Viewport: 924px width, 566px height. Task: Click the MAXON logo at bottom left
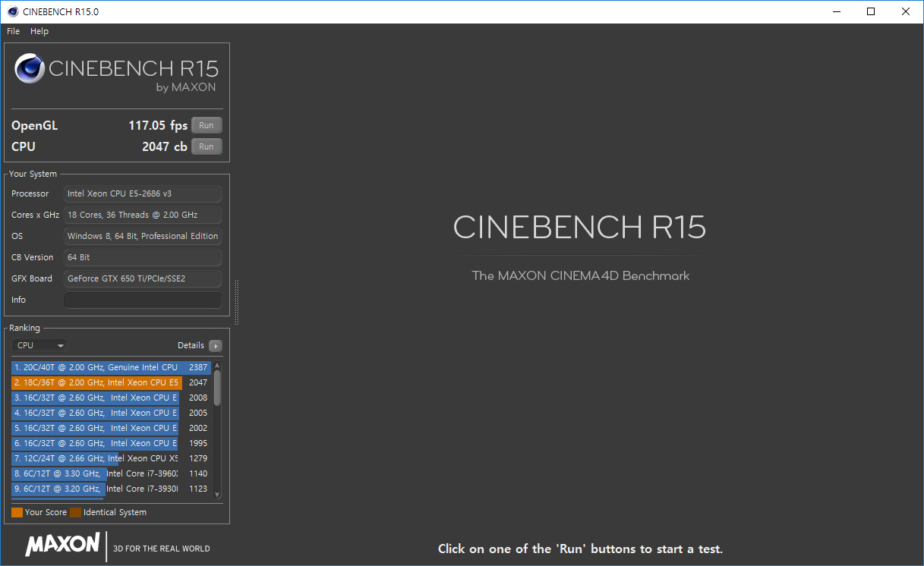click(x=62, y=545)
